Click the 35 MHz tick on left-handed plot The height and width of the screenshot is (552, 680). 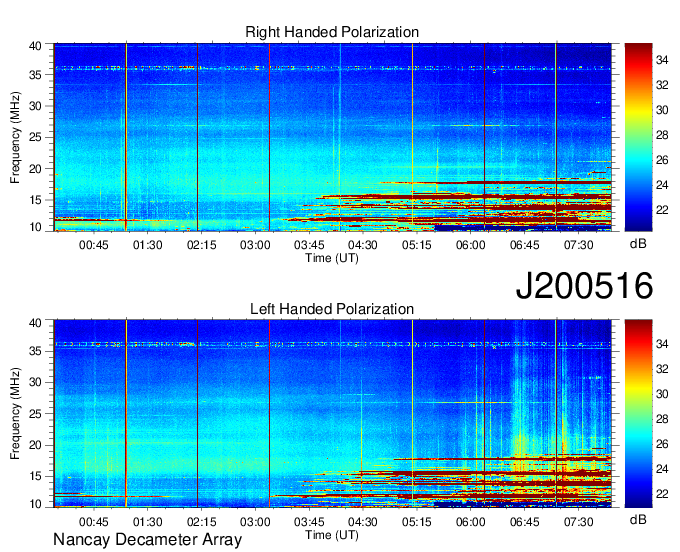click(36, 351)
